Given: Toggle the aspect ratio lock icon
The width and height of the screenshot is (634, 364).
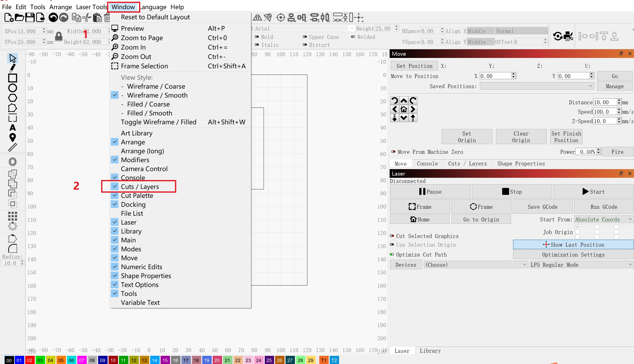Looking at the screenshot, I should [58, 36].
